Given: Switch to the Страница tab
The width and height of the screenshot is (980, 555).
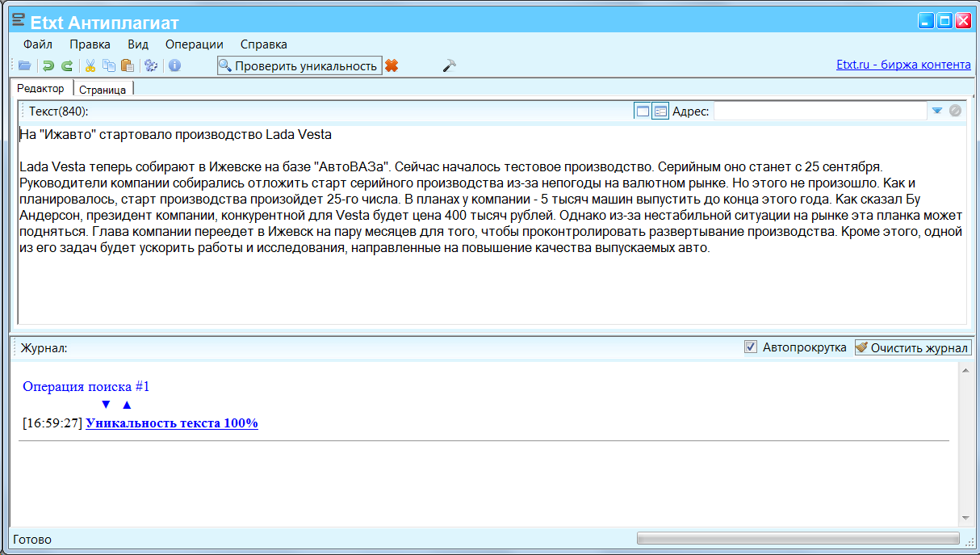Looking at the screenshot, I should point(103,90).
